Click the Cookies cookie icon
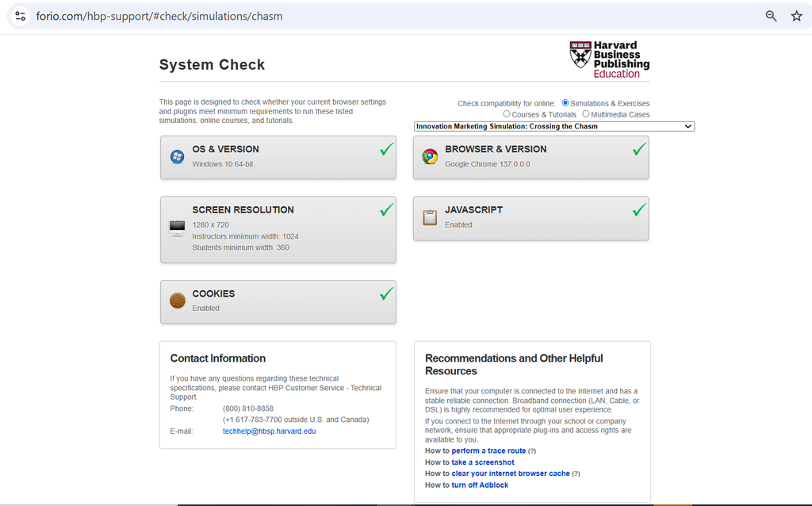The width and height of the screenshot is (812, 506). click(x=177, y=301)
